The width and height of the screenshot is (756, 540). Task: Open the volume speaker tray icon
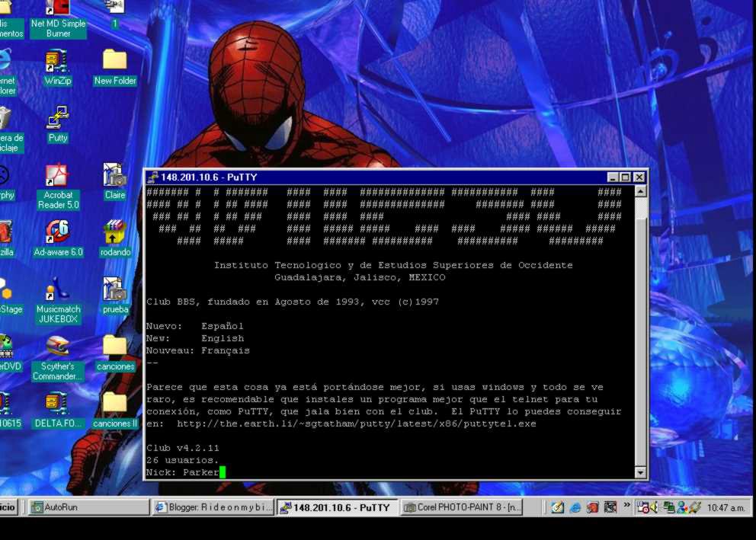coord(655,507)
